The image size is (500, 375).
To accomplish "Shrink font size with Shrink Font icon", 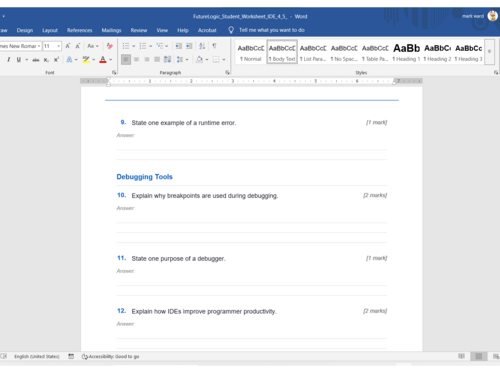I will point(78,46).
